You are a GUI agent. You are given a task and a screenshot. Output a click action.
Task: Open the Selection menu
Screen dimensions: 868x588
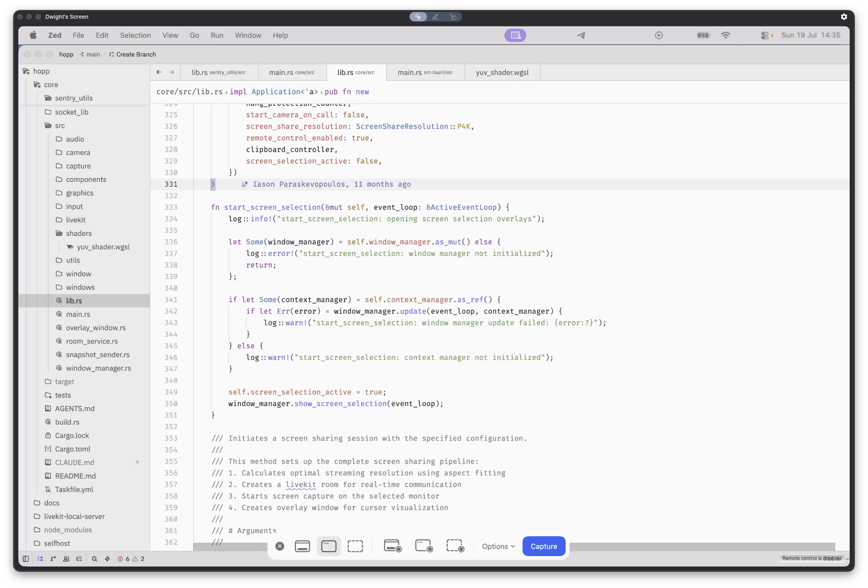tap(135, 35)
